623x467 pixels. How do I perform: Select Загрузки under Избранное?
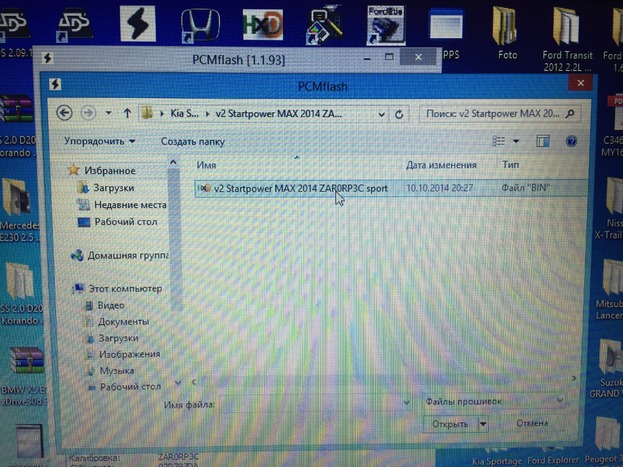pos(114,188)
